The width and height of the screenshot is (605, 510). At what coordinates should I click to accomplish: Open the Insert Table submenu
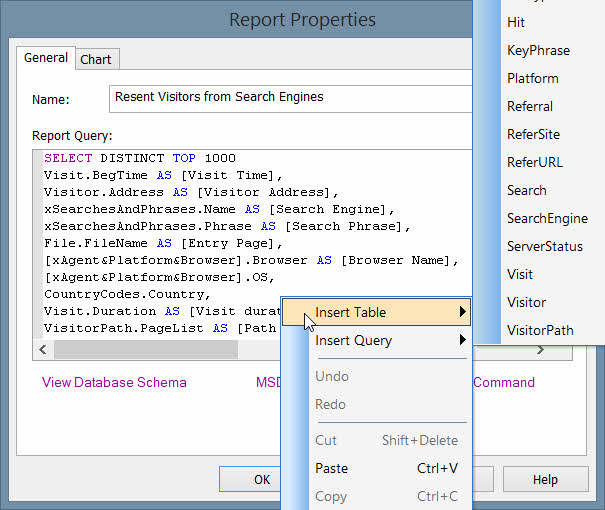tap(376, 312)
